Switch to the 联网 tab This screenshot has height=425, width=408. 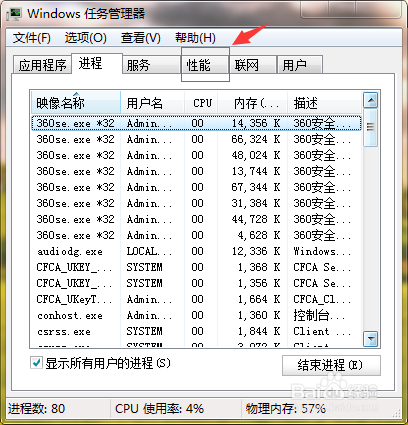pyautogui.click(x=253, y=65)
